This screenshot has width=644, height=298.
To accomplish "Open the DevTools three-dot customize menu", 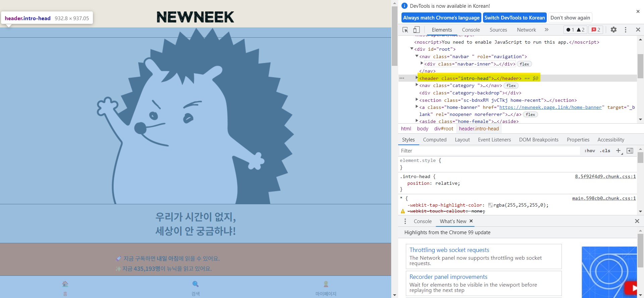I will click(626, 30).
